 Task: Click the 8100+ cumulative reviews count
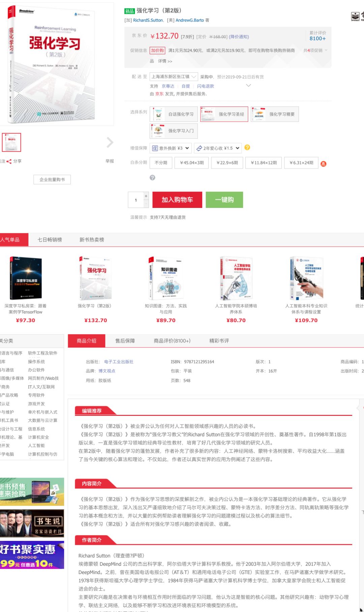click(x=318, y=38)
